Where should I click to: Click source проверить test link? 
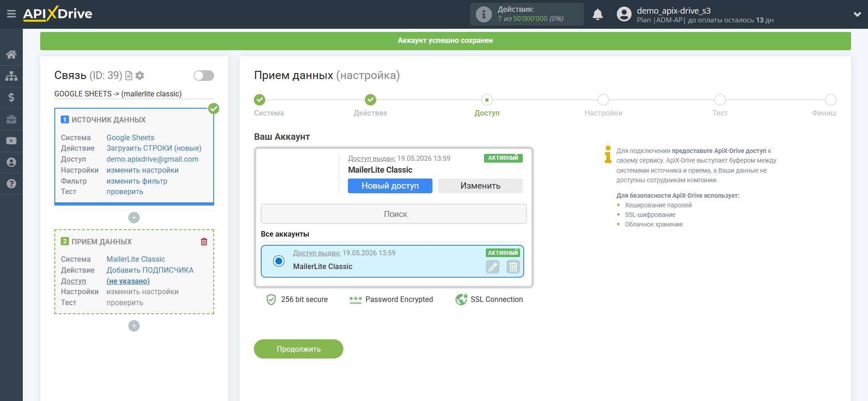coord(125,192)
